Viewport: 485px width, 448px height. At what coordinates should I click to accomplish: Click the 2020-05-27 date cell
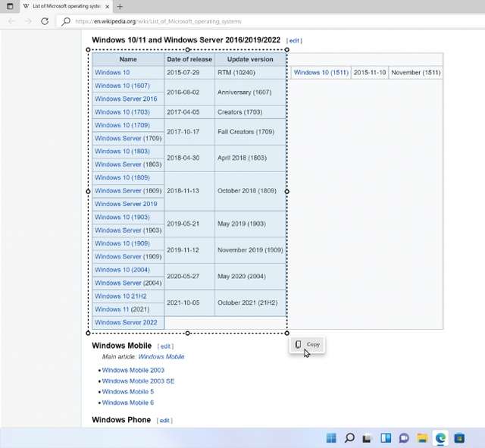(189, 276)
